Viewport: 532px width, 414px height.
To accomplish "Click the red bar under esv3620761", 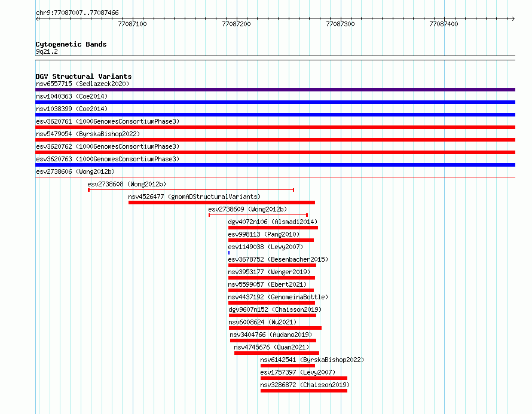I will point(275,127).
